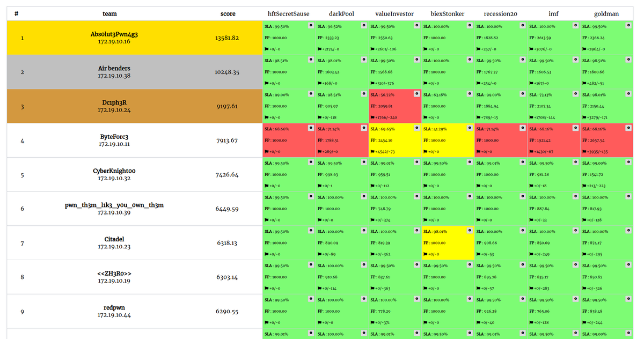Screen dimensions: 644x339
Task: Click flag icon beside +4542/-73
Action: [372, 152]
